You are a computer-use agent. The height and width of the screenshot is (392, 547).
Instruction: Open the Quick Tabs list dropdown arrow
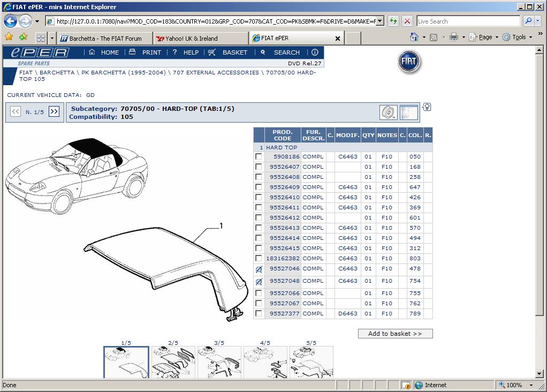[52, 38]
